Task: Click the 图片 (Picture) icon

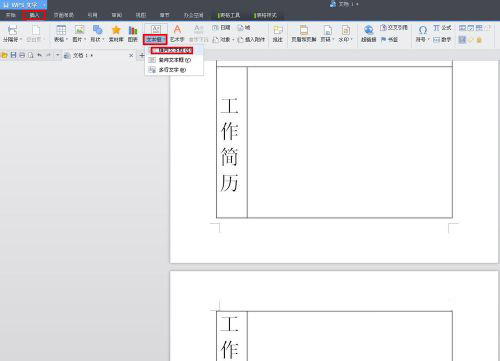Action: point(79,30)
